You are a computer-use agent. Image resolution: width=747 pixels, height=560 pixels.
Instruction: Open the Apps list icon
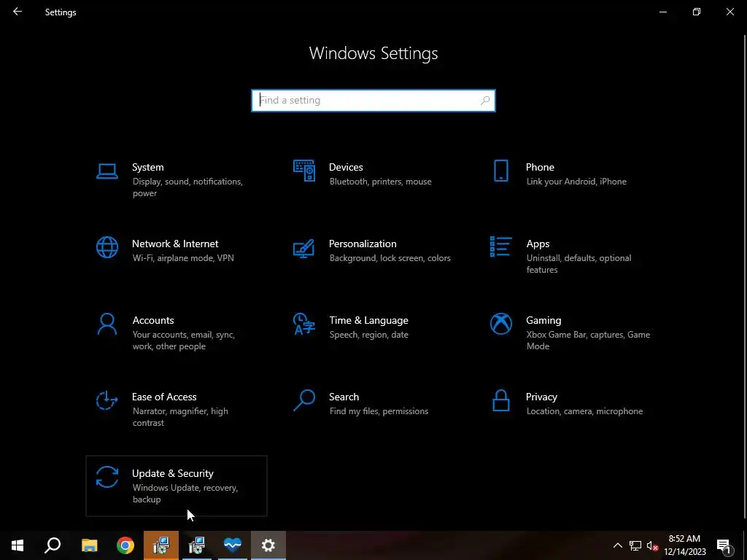pos(500,246)
